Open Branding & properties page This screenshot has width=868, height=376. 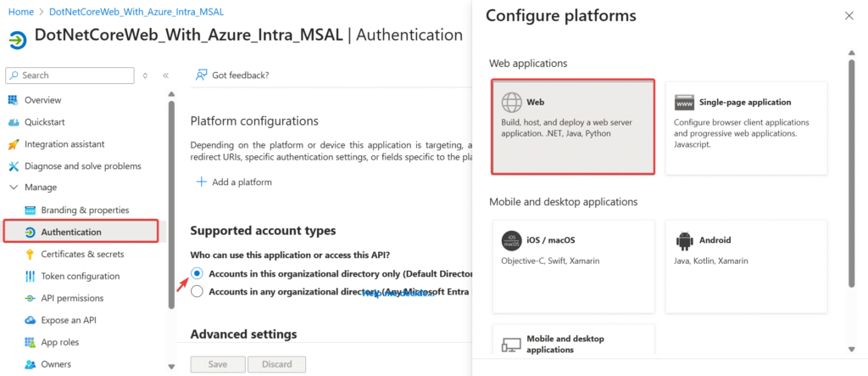(85, 210)
